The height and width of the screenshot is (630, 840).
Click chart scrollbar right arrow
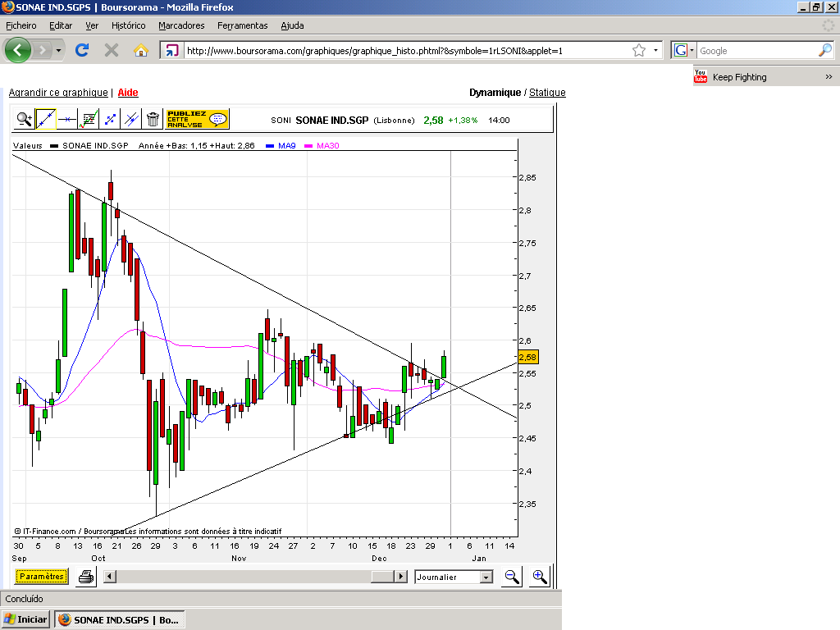pos(401,577)
